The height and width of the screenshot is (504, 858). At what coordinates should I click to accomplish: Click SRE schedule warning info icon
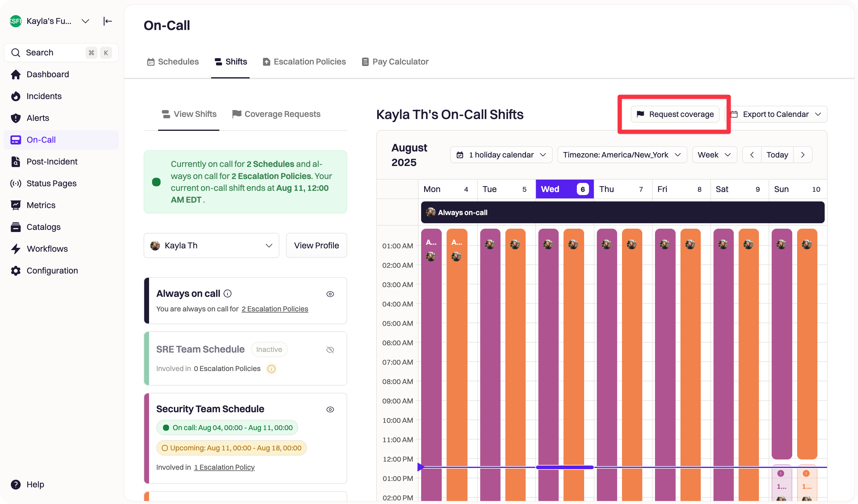click(x=271, y=369)
